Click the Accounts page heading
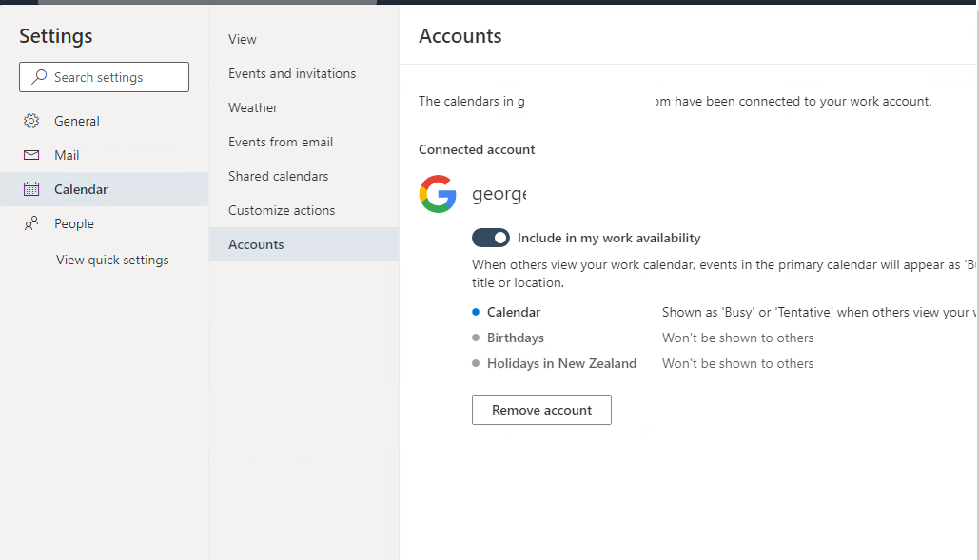Image resolution: width=979 pixels, height=560 pixels. 460,36
